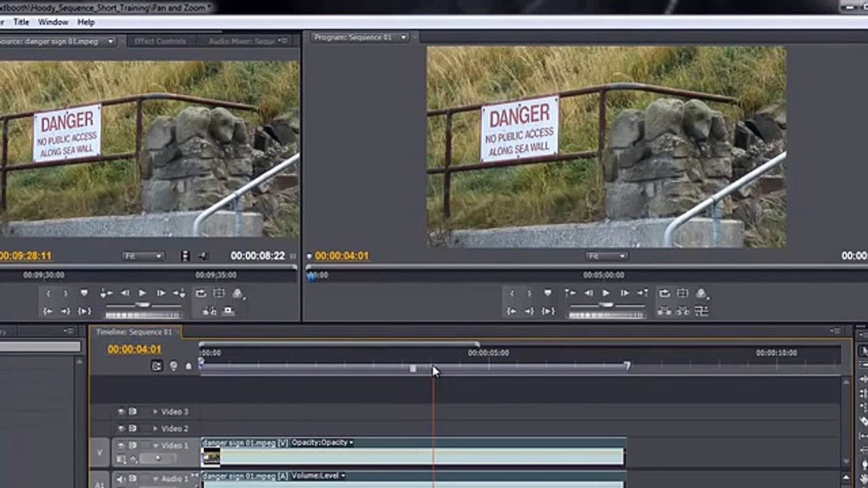Set unnumbered marker in the Source monitor
Image resolution: width=868 pixels, height=488 pixels.
click(84, 293)
